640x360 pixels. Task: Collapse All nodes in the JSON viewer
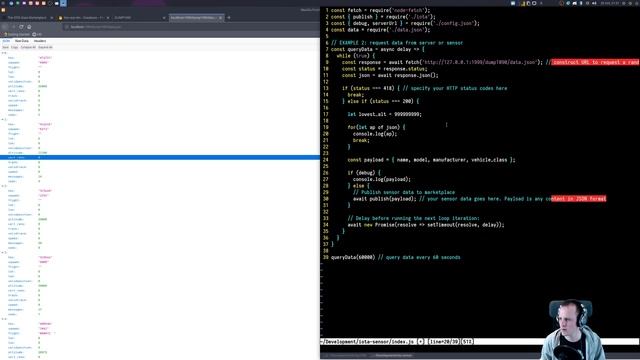(28, 47)
